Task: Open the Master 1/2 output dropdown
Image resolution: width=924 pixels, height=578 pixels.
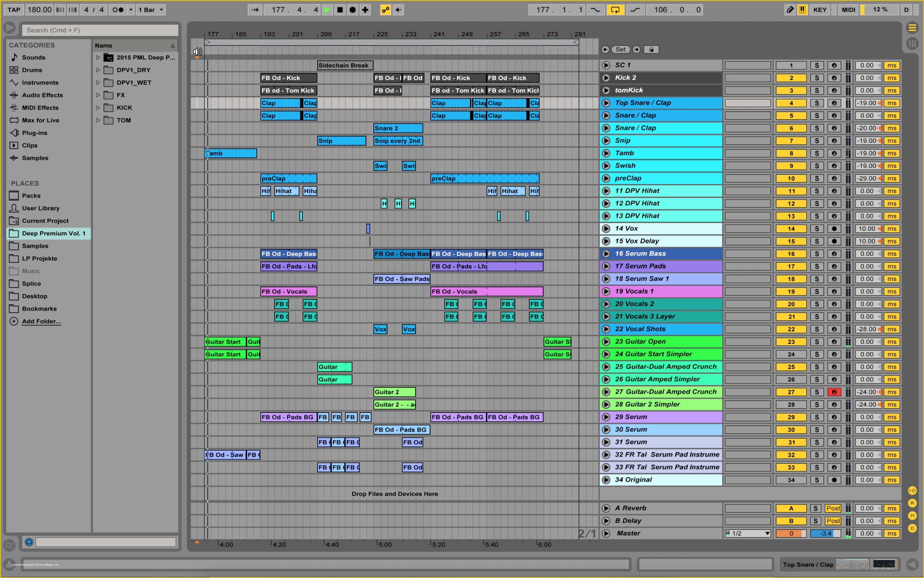Action: click(x=747, y=534)
